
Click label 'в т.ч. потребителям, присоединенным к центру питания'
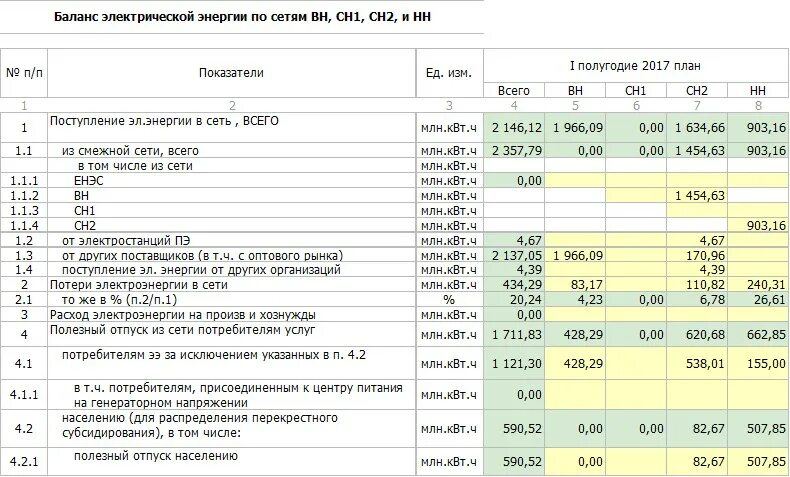238,388
